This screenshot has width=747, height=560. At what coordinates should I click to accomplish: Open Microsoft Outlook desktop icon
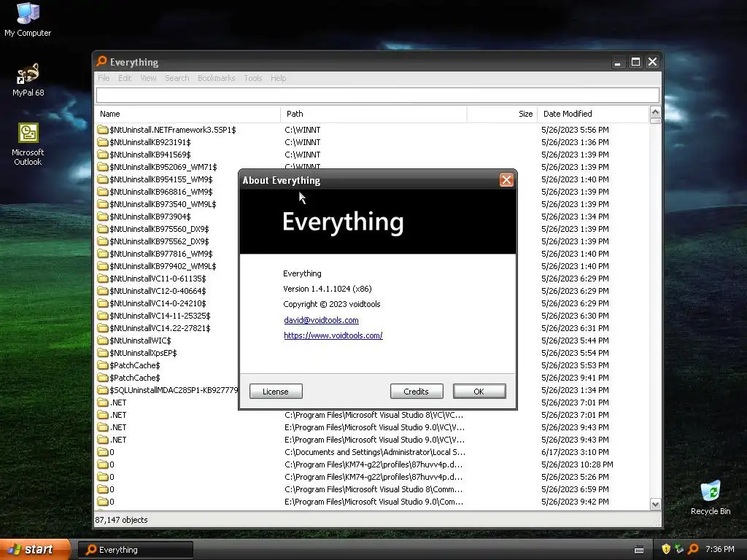pyautogui.click(x=28, y=144)
